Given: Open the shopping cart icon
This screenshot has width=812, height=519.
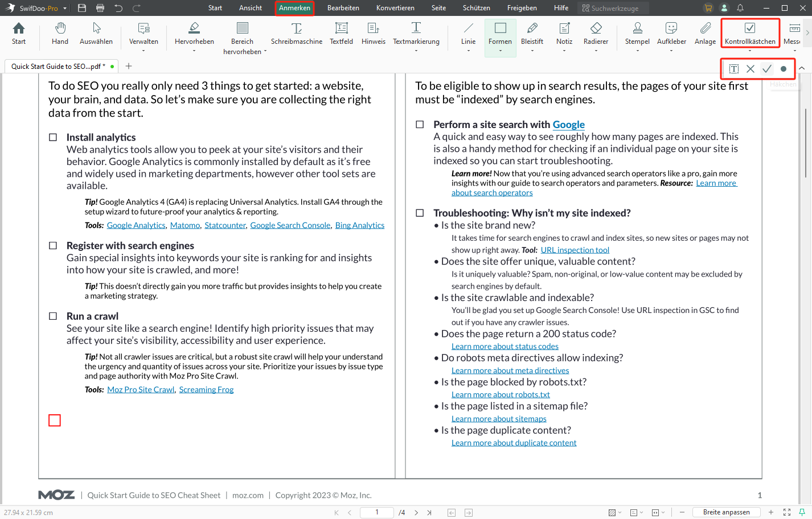Looking at the screenshot, I should click(x=708, y=8).
